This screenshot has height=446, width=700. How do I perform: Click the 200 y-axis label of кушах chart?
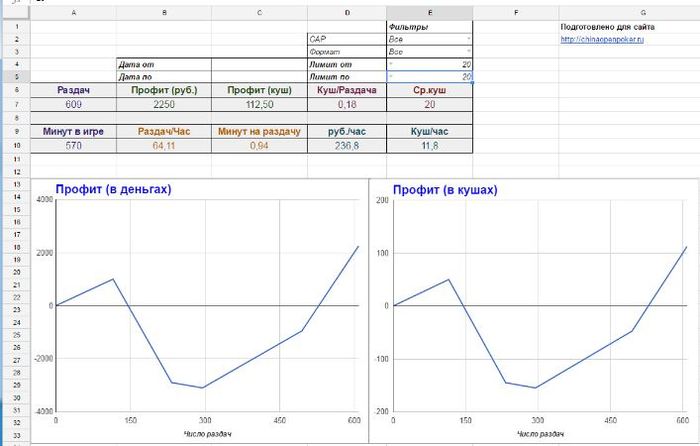click(383, 200)
